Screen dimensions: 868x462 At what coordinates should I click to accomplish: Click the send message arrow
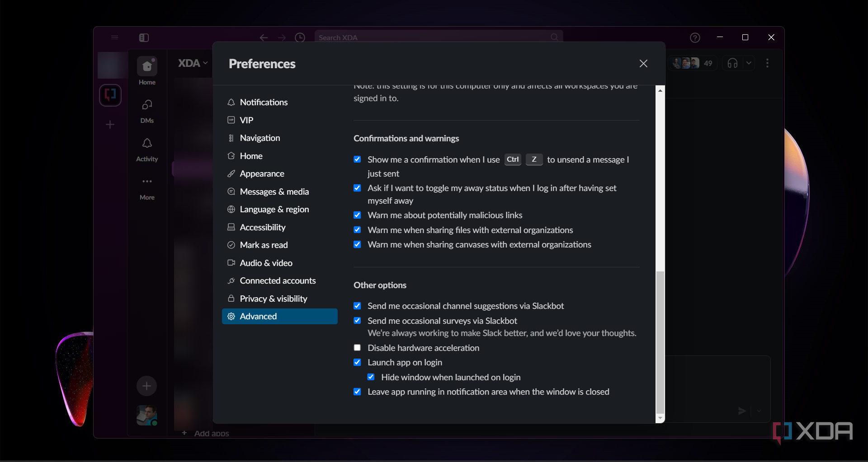[742, 411]
